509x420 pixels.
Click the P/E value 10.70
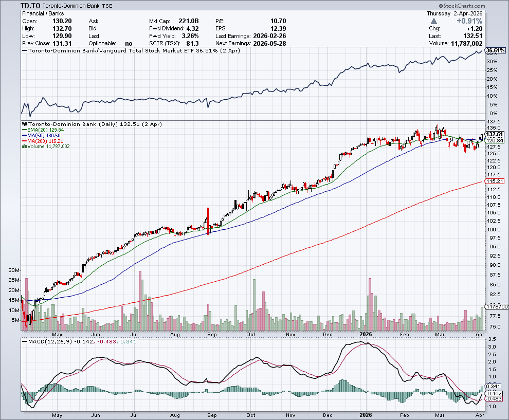[x=278, y=21]
